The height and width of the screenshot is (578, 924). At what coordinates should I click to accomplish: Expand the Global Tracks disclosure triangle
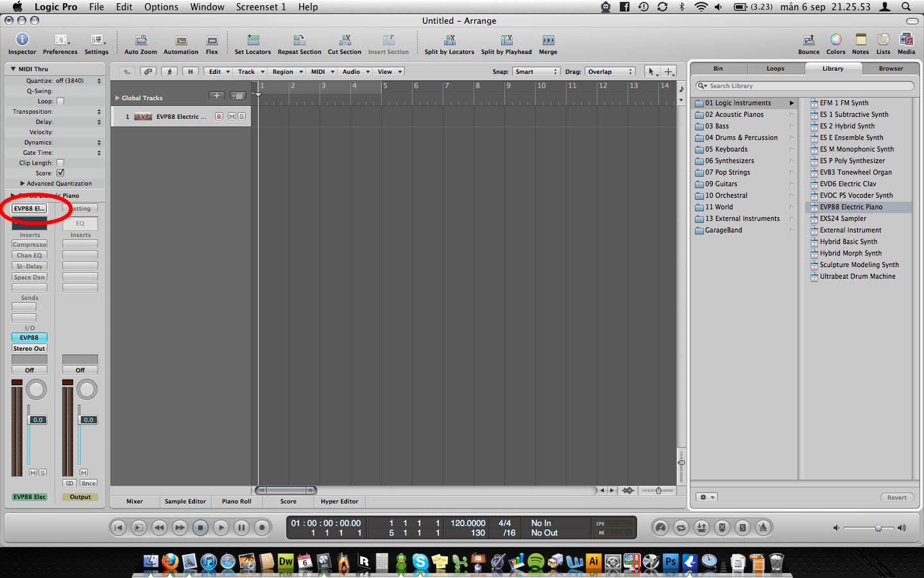(x=117, y=98)
